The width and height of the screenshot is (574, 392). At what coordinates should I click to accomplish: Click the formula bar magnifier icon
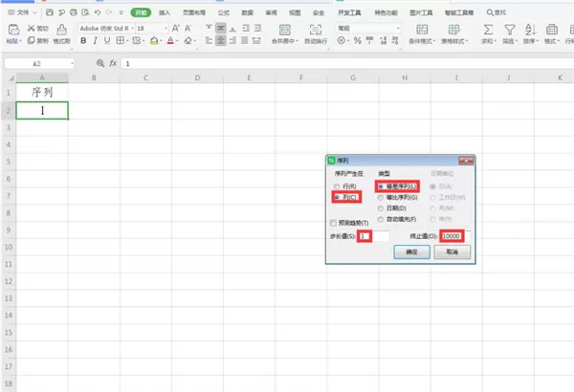tap(99, 63)
